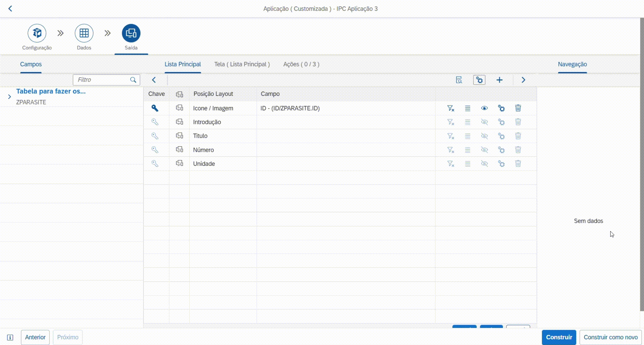Image resolution: width=644 pixels, height=345 pixels.
Task: Collapse the Campos panel with left chevron
Action: (x=154, y=80)
